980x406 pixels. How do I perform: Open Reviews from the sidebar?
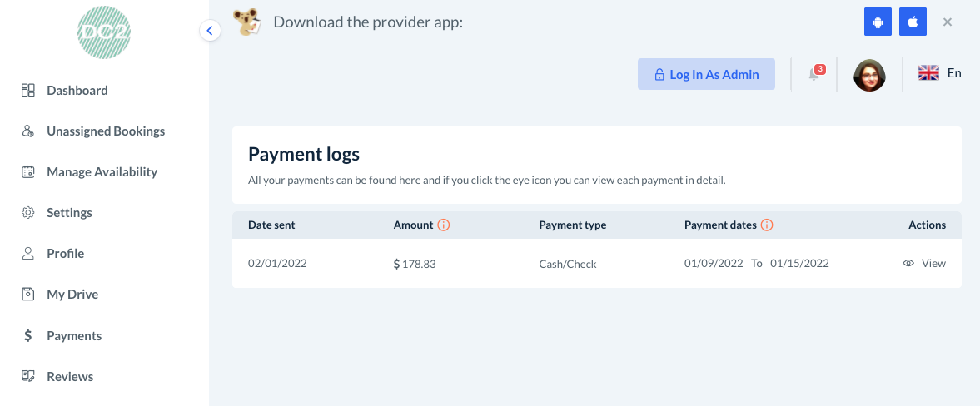[70, 377]
